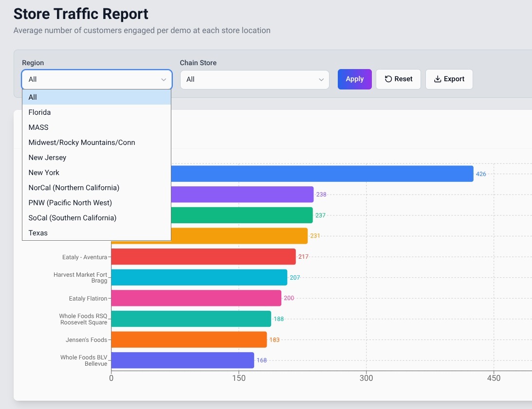Click the Store Traffic Report heading
This screenshot has height=409, width=532.
(81, 14)
